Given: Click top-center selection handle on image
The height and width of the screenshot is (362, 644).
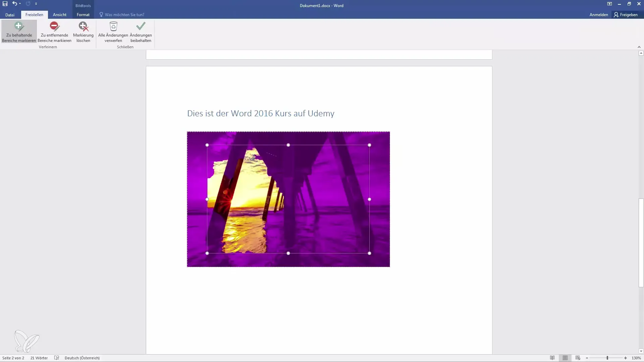Looking at the screenshot, I should 288,145.
